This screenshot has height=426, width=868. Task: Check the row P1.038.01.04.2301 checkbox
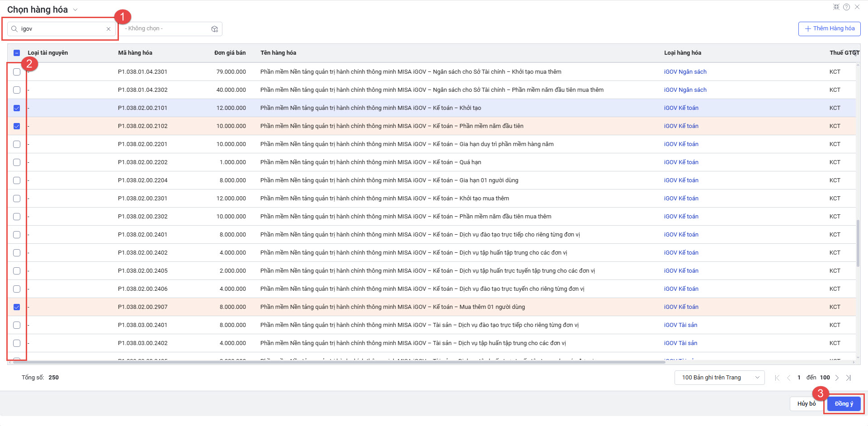17,72
